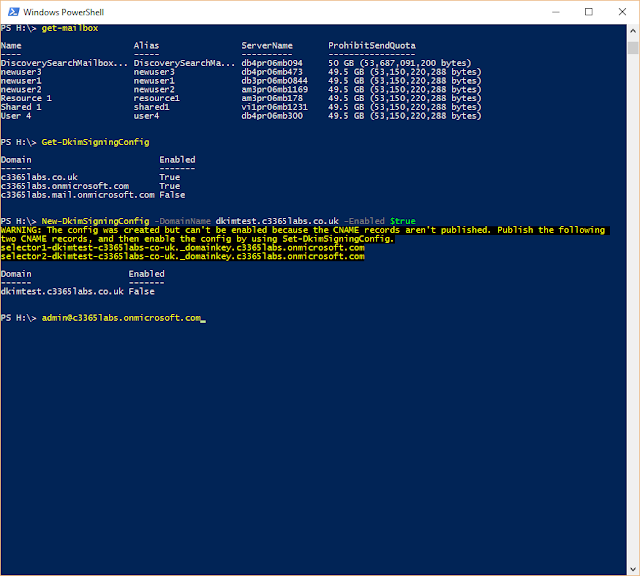
Task: Maximize the Windows PowerShell window
Action: click(x=589, y=12)
